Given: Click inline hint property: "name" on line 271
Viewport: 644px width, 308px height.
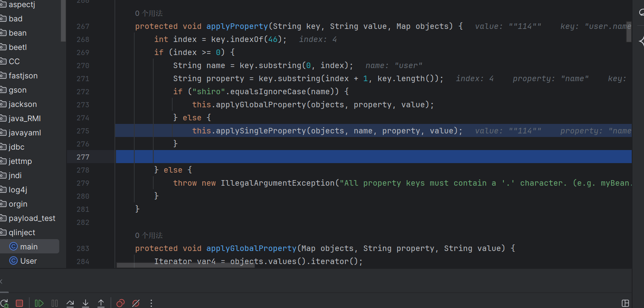Looking at the screenshot, I should point(551,78).
